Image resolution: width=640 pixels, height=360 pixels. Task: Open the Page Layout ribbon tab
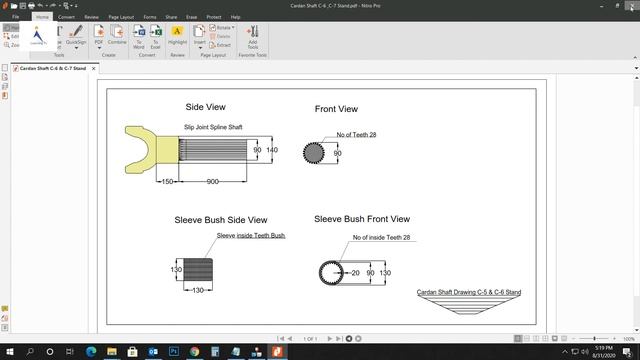click(121, 17)
